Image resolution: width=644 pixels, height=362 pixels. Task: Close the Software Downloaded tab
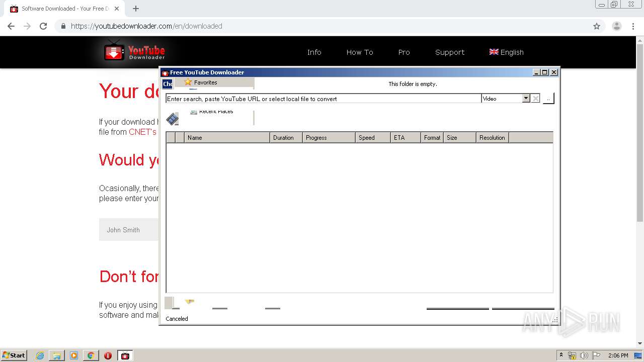117,9
